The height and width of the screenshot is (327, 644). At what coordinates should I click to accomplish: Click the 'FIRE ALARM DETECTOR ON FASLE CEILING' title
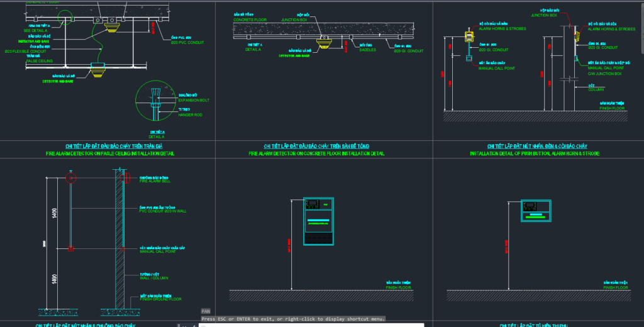click(x=110, y=153)
